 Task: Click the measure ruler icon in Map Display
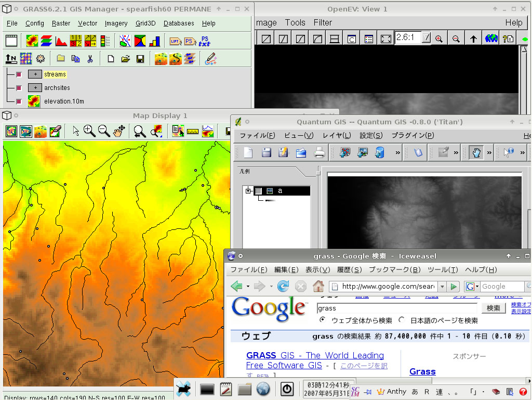(x=192, y=132)
